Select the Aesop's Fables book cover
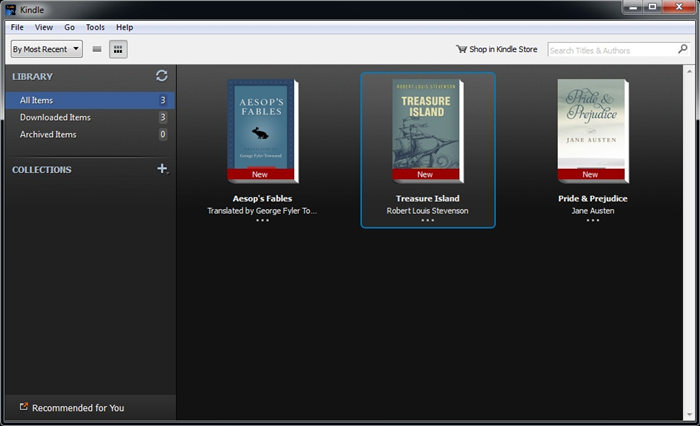The width and height of the screenshot is (700, 426). click(x=262, y=131)
